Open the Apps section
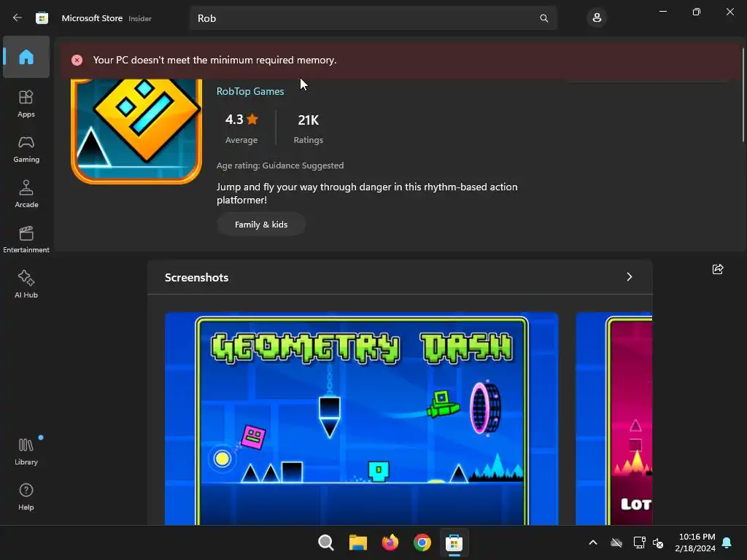This screenshot has height=560, width=747. pos(26,104)
